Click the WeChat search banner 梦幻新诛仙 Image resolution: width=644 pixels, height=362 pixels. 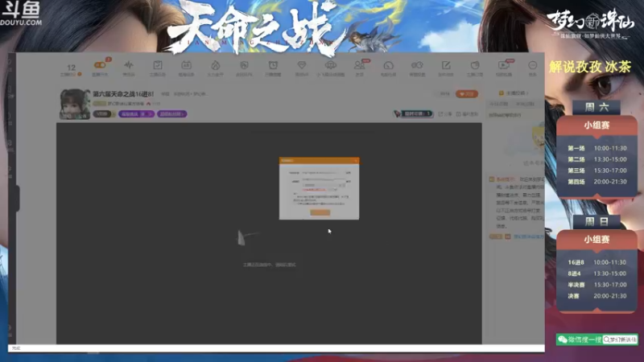point(597,339)
